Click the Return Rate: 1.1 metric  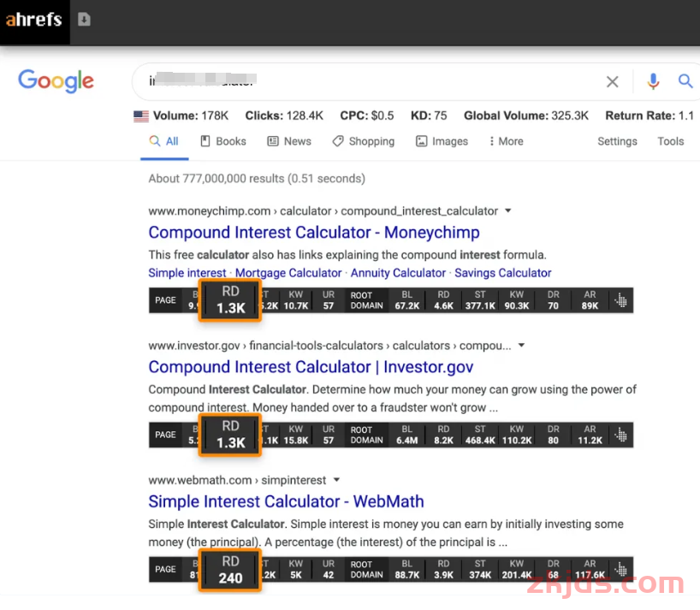pos(650,116)
